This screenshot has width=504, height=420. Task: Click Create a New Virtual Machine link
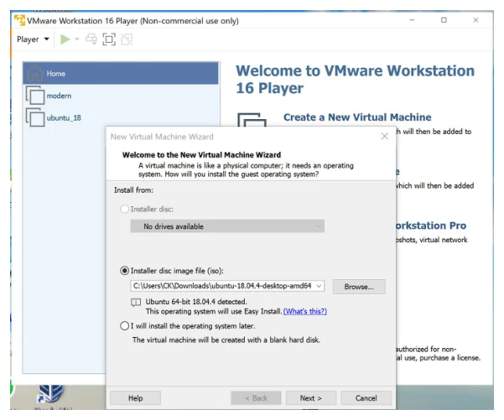[x=357, y=117]
